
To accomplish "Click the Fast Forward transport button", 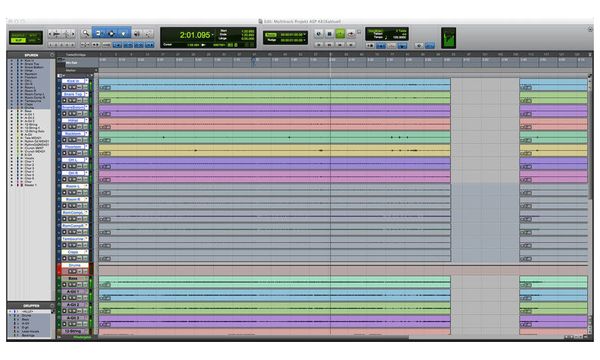I will pyautogui.click(x=340, y=45).
